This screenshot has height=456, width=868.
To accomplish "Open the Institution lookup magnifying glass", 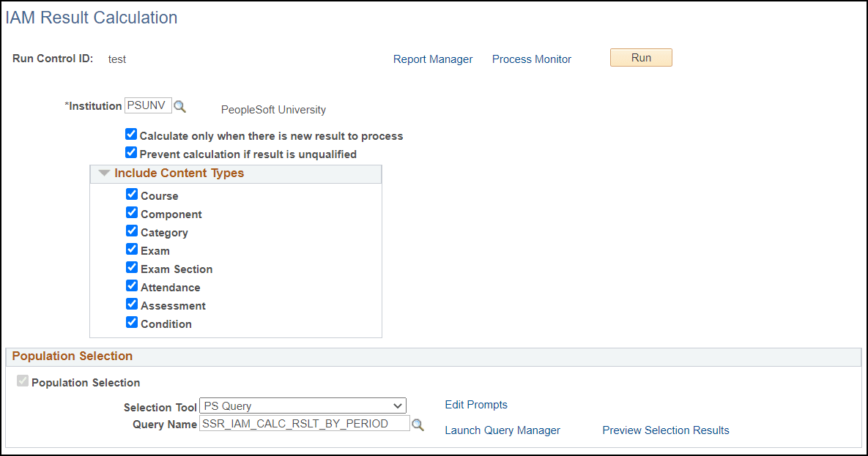I will pyautogui.click(x=180, y=105).
